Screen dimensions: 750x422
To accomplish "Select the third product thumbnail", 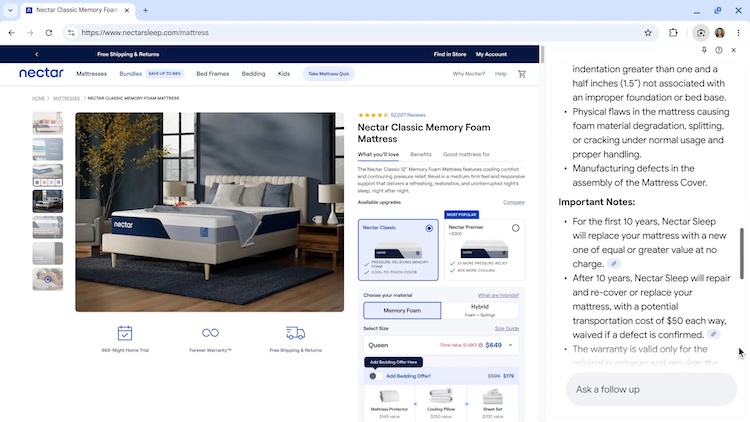I will 47,175.
